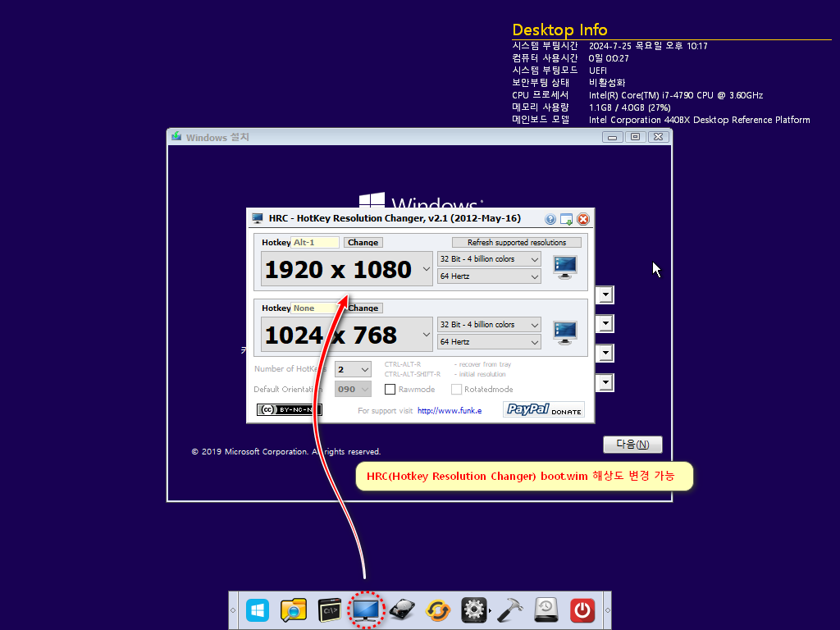
Task: Click 다음(N) in the Windows 설치 window
Action: tap(632, 444)
